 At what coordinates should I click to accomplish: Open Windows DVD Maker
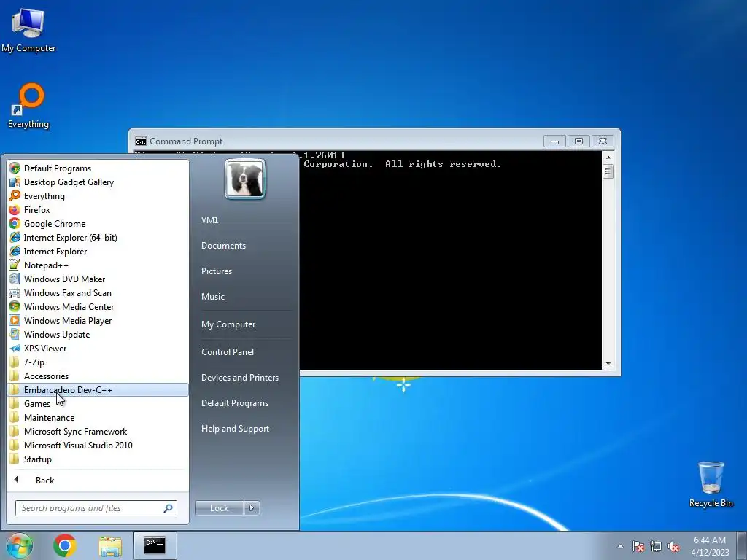coord(98,279)
